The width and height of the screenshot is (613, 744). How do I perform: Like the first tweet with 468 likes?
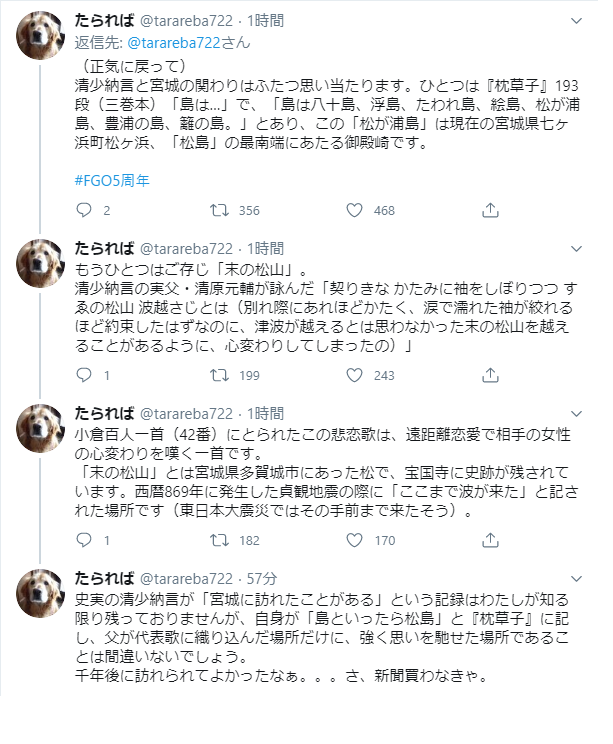click(352, 211)
